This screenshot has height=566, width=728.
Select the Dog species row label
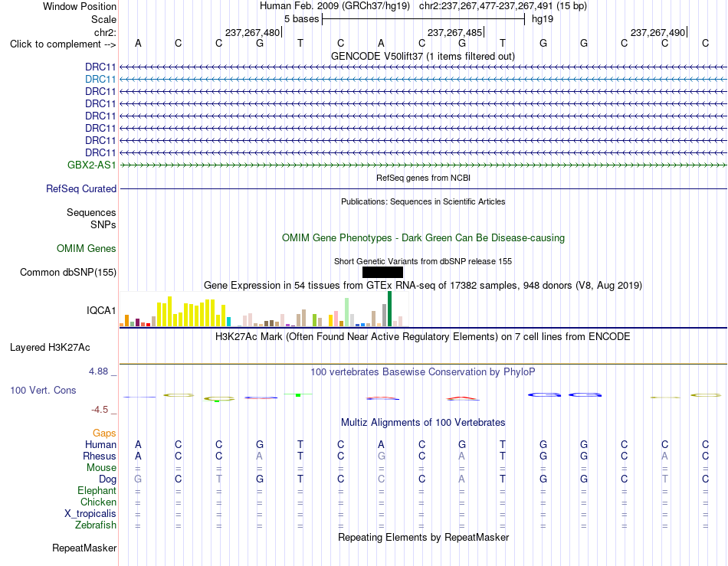click(x=108, y=479)
